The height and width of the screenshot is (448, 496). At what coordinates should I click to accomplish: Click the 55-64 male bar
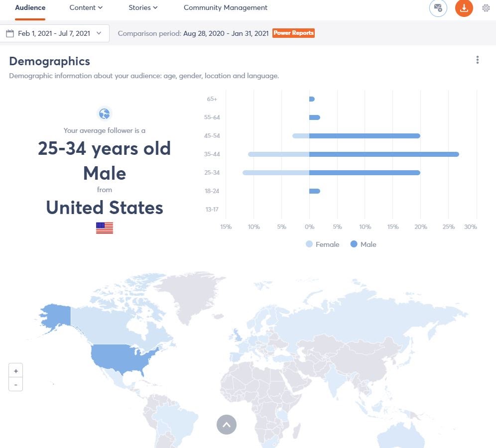[x=315, y=117]
